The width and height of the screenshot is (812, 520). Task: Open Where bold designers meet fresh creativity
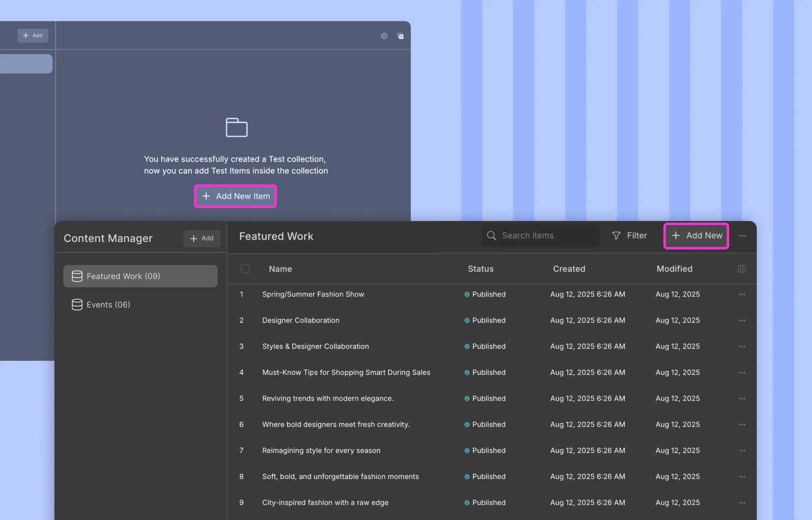click(336, 424)
